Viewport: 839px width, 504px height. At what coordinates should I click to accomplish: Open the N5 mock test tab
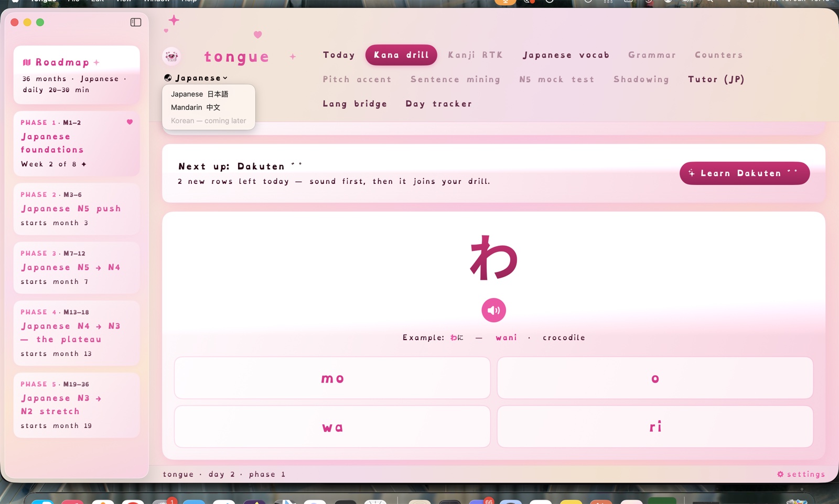click(556, 79)
